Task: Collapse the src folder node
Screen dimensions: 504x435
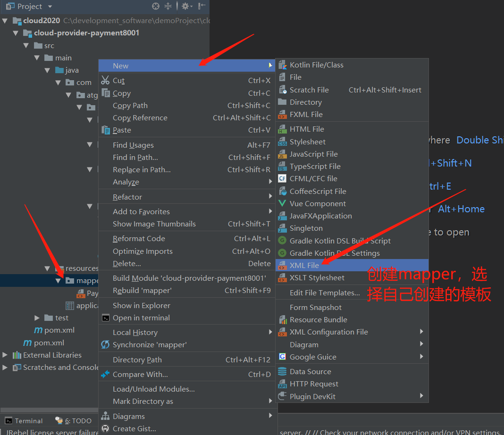Action: (26, 46)
